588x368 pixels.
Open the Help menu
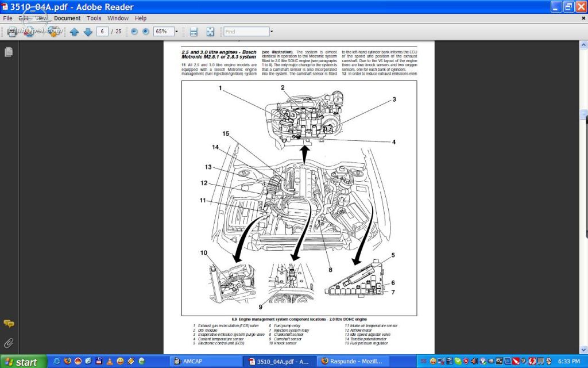[x=141, y=18]
